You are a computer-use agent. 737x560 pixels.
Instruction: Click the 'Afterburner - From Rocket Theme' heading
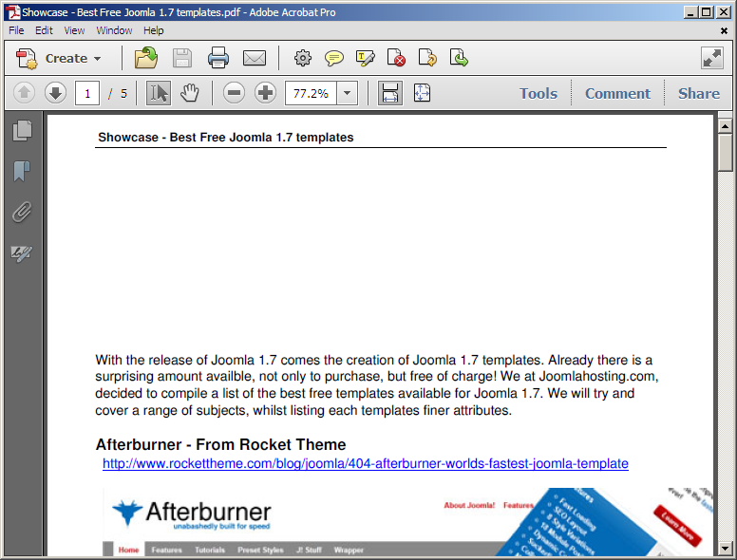click(x=220, y=444)
